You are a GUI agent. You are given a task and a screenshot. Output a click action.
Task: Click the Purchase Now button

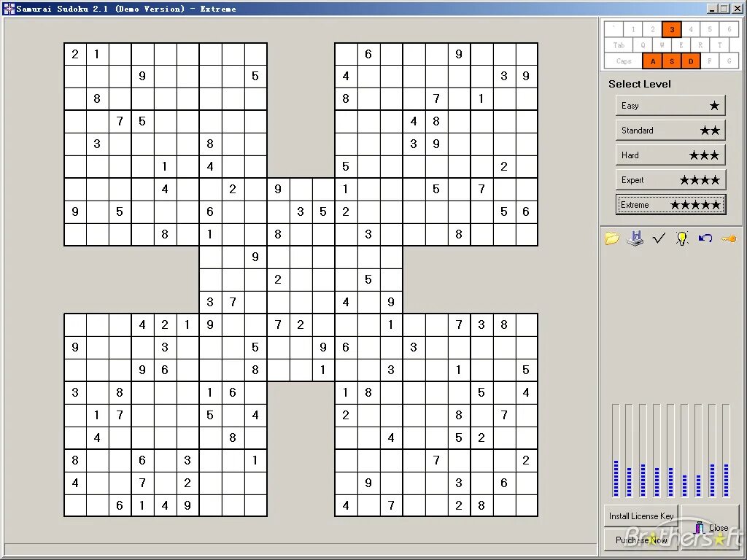[641, 540]
